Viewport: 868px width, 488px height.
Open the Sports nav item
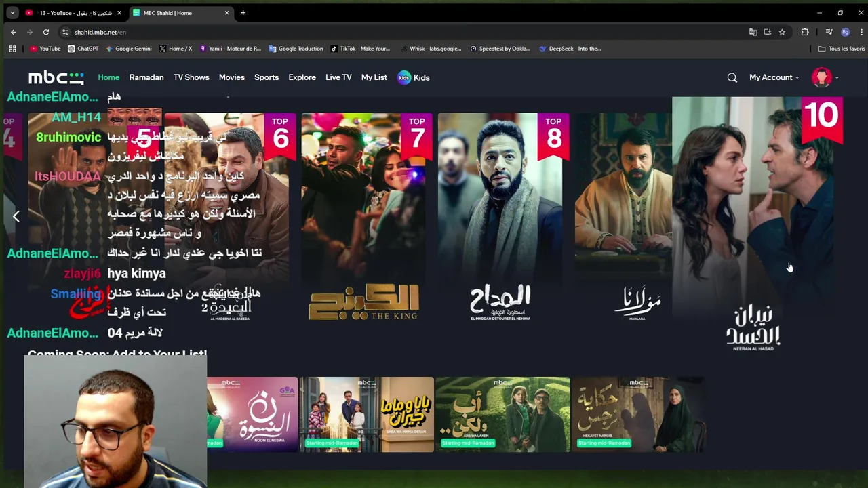pos(267,77)
